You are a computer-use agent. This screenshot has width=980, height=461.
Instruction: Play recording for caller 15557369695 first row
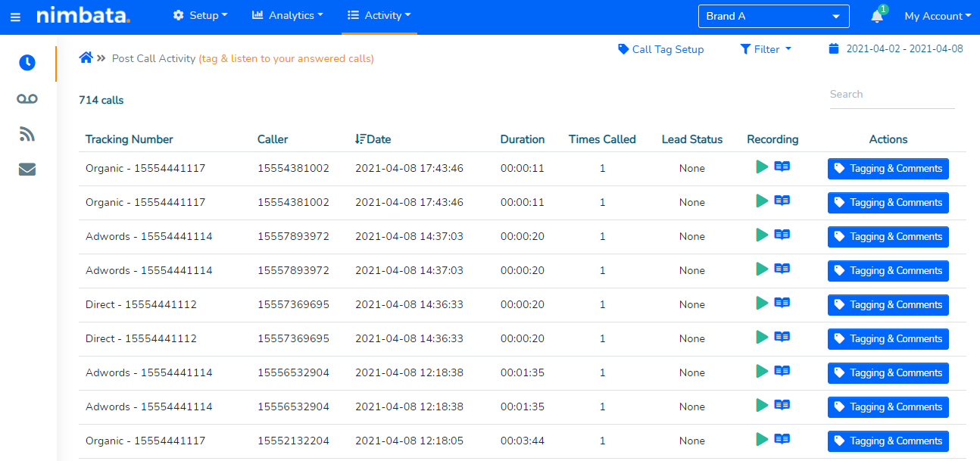[762, 304]
